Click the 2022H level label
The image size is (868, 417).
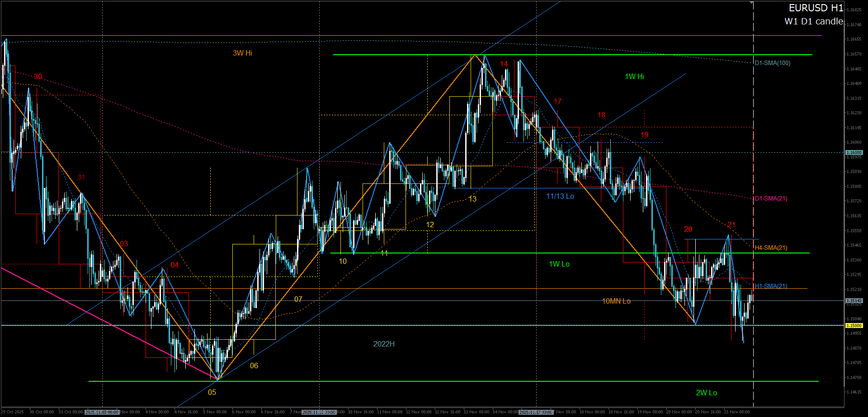pos(383,344)
